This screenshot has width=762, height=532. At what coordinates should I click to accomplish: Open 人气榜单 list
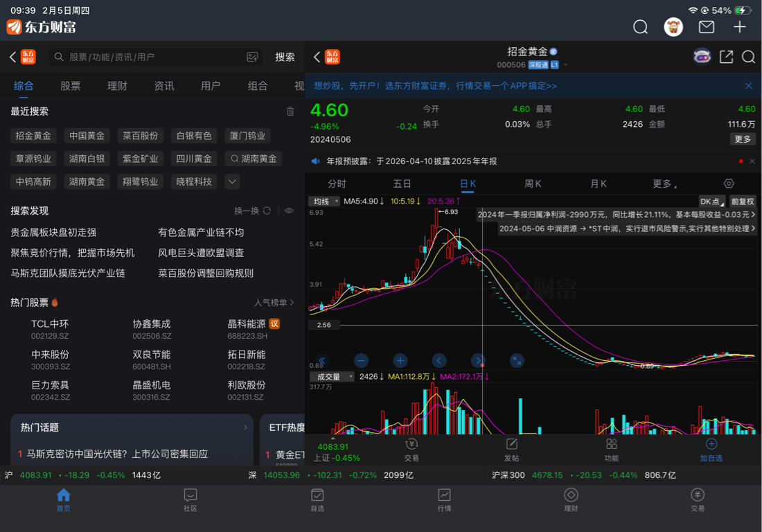coord(274,303)
